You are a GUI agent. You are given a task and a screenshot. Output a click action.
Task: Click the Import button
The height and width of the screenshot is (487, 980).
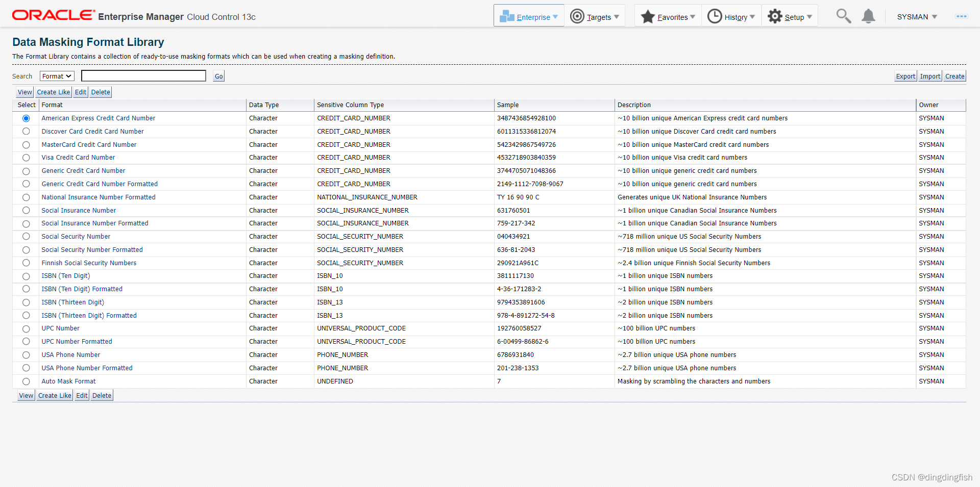930,76
